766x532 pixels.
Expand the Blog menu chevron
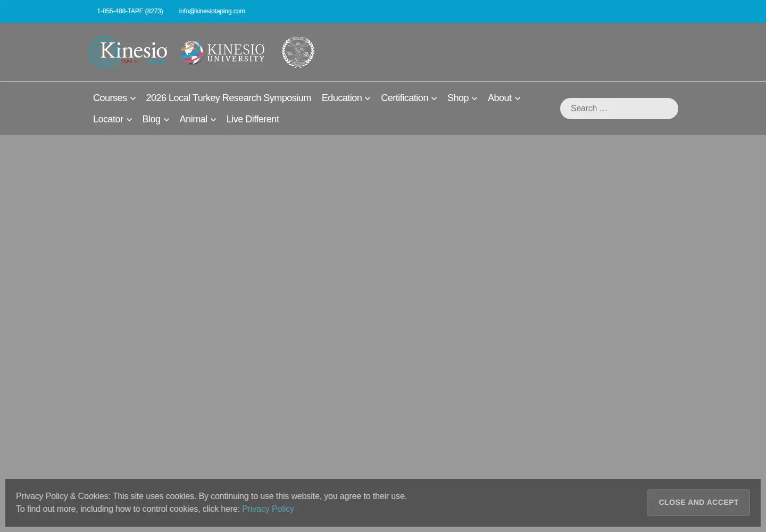[166, 120]
